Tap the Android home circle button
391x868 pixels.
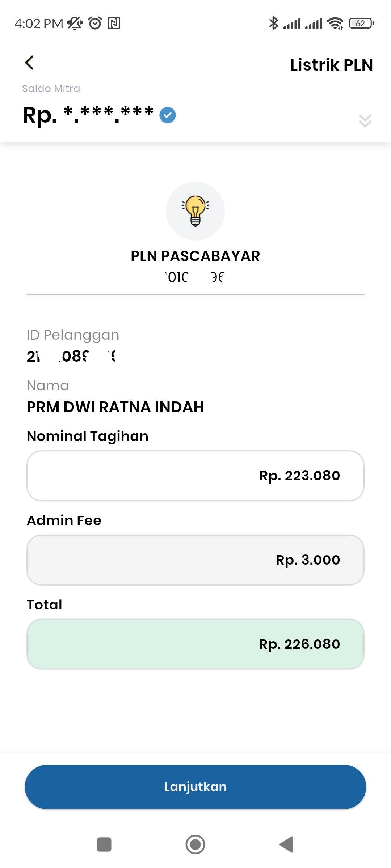click(x=195, y=844)
